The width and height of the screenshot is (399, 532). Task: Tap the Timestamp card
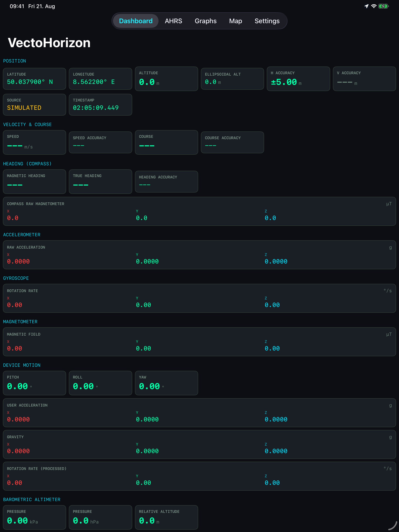point(100,105)
